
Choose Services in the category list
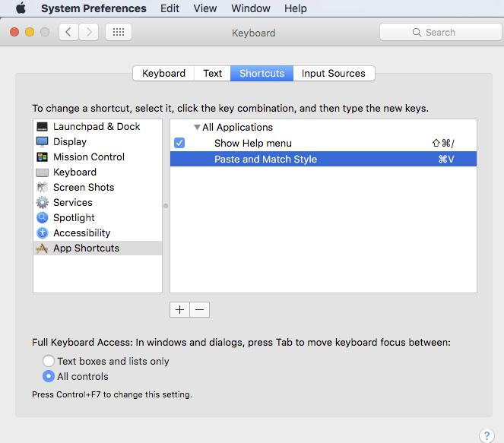click(x=98, y=202)
